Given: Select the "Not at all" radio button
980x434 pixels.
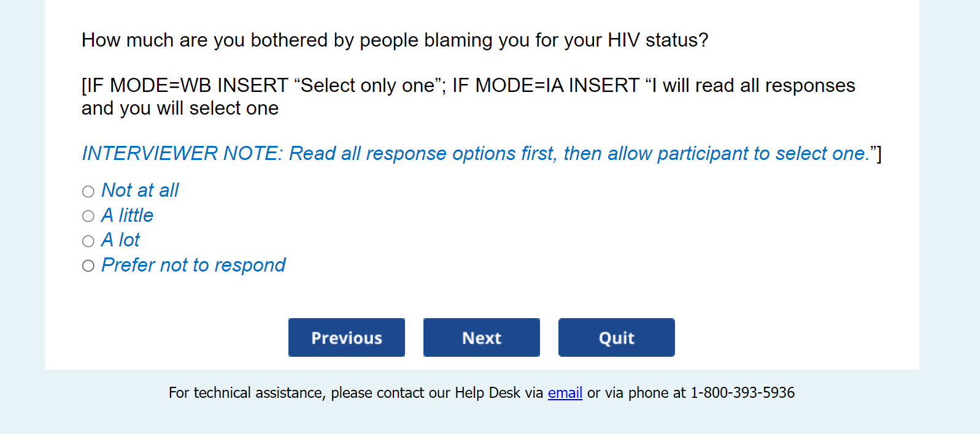Looking at the screenshot, I should [x=88, y=191].
